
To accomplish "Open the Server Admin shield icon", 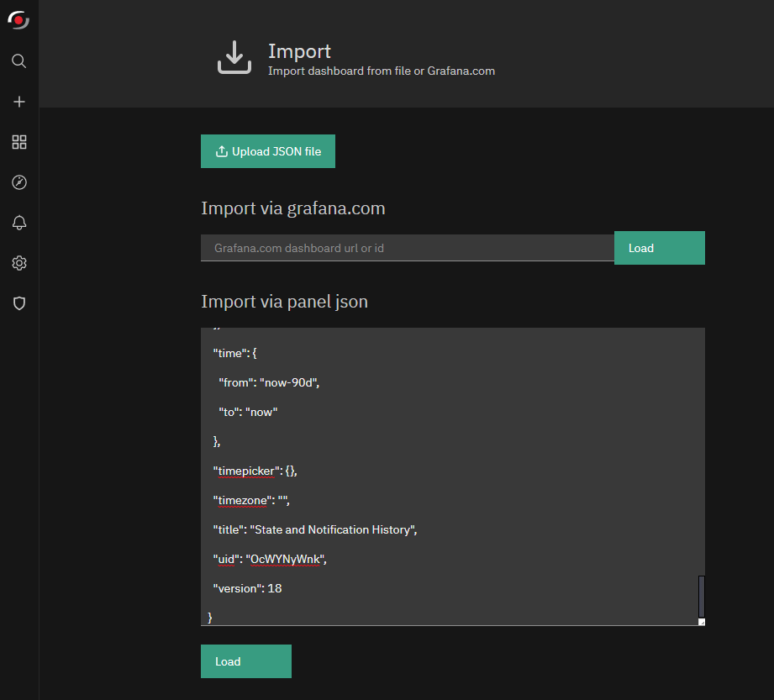I will [18, 303].
